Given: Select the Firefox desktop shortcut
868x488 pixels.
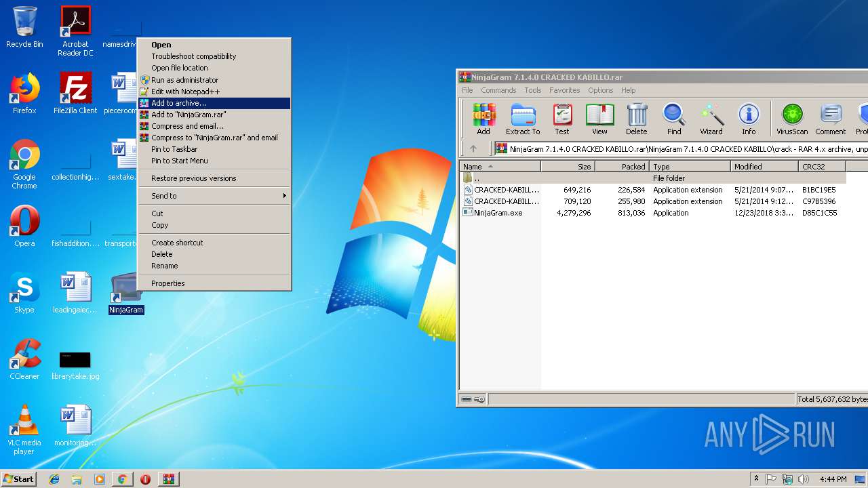Looking at the screenshot, I should tap(24, 94).
